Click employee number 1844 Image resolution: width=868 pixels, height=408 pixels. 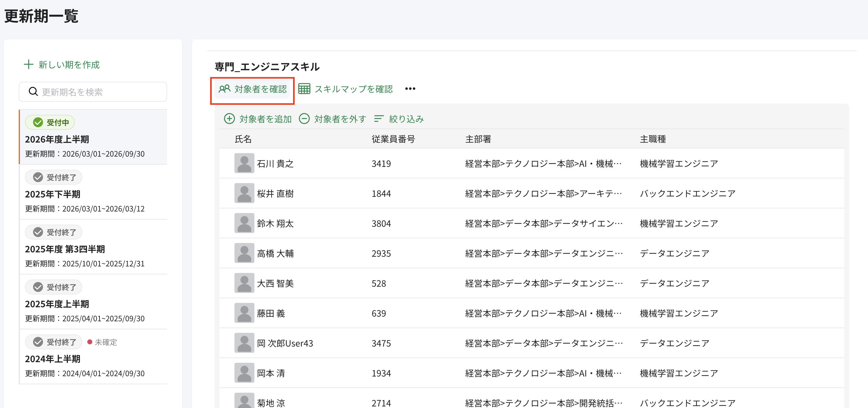(381, 193)
